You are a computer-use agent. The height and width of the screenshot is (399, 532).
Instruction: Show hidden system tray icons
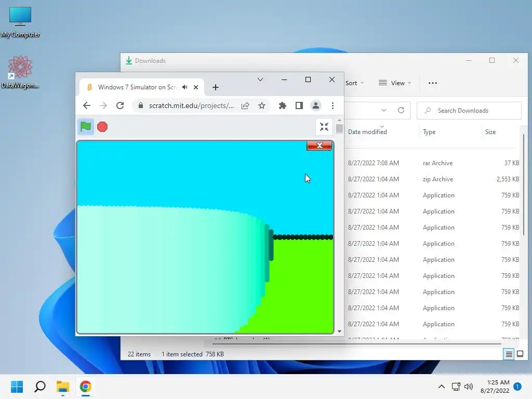[442, 387]
